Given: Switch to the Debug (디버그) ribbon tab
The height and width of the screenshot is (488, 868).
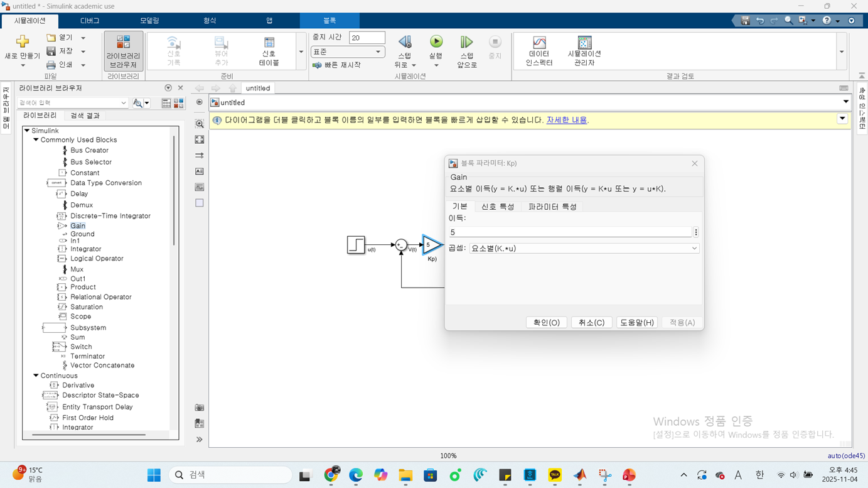Looking at the screenshot, I should (x=90, y=21).
